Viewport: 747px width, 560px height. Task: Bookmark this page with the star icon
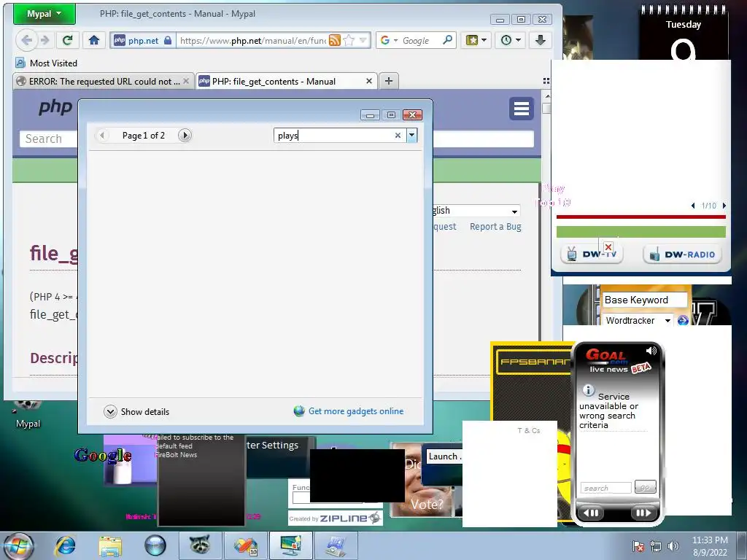coord(349,41)
